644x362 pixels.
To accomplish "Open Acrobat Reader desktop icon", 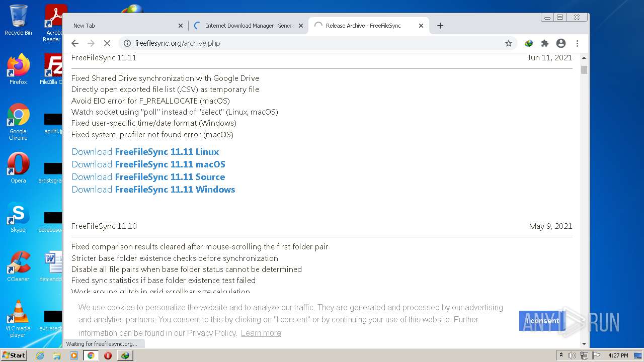I will [x=53, y=23].
